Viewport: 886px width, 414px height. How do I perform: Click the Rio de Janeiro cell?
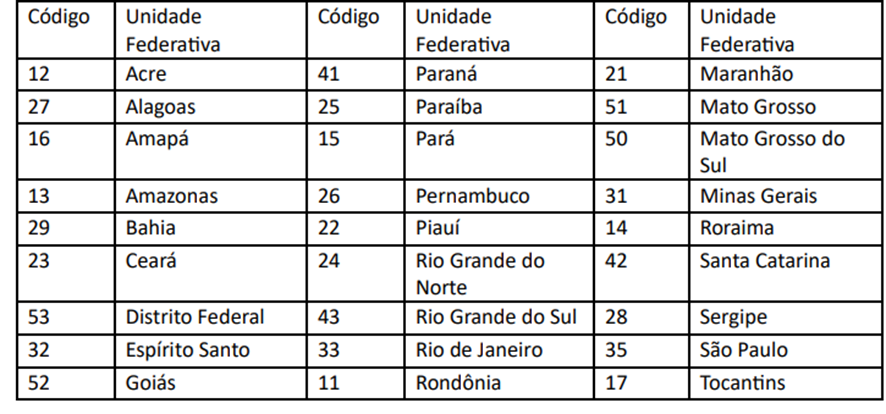[x=500, y=350]
